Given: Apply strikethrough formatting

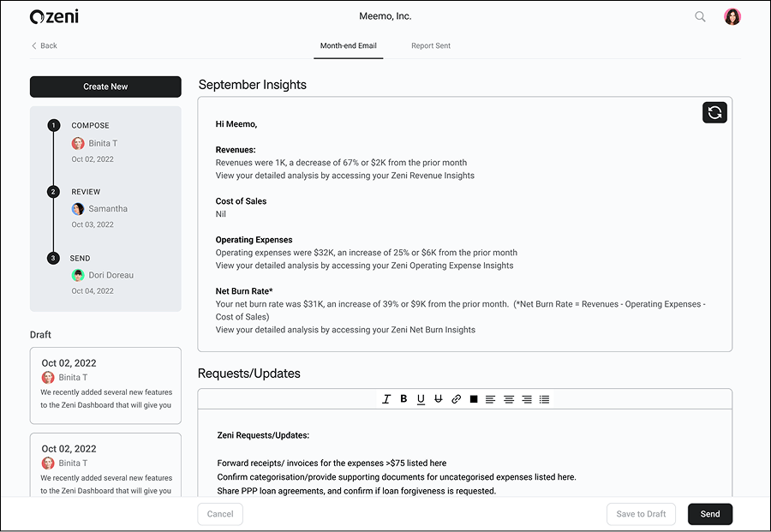Looking at the screenshot, I should [x=439, y=399].
